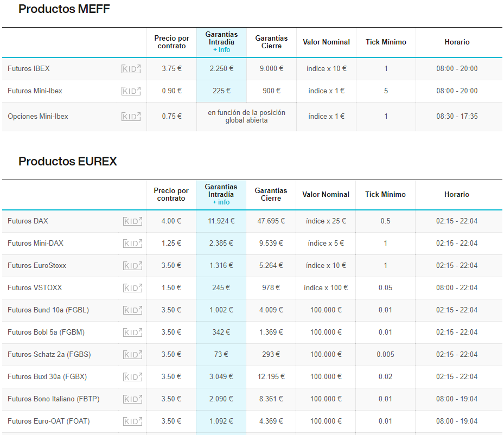Click the Productos MEFF heading

coord(64,9)
